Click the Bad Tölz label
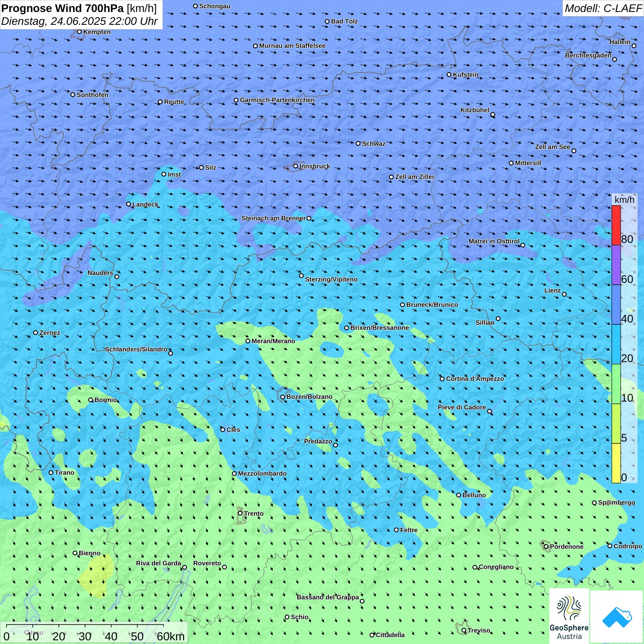Screen dimensions: 644x644 coord(345,21)
